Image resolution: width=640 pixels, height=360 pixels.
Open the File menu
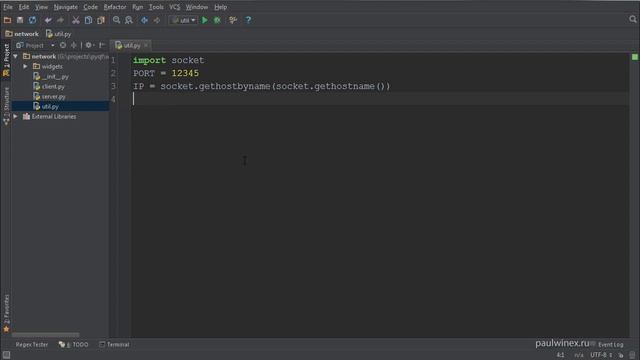8,7
